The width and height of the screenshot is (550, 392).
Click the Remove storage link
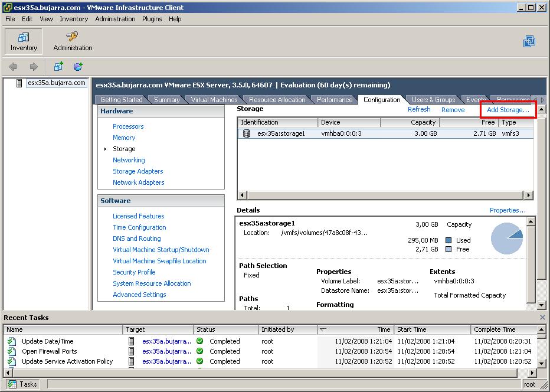pyautogui.click(x=453, y=110)
